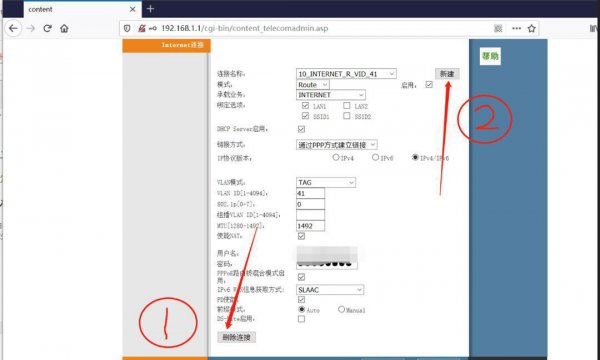The width and height of the screenshot is (600, 360).
Task: View insecure connection lock icon
Action: coord(142,28)
